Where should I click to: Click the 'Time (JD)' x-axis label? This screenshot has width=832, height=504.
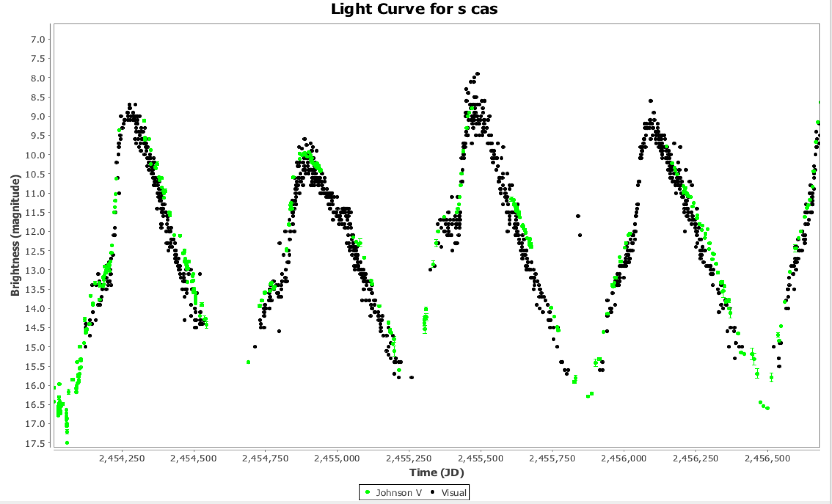tap(436, 472)
